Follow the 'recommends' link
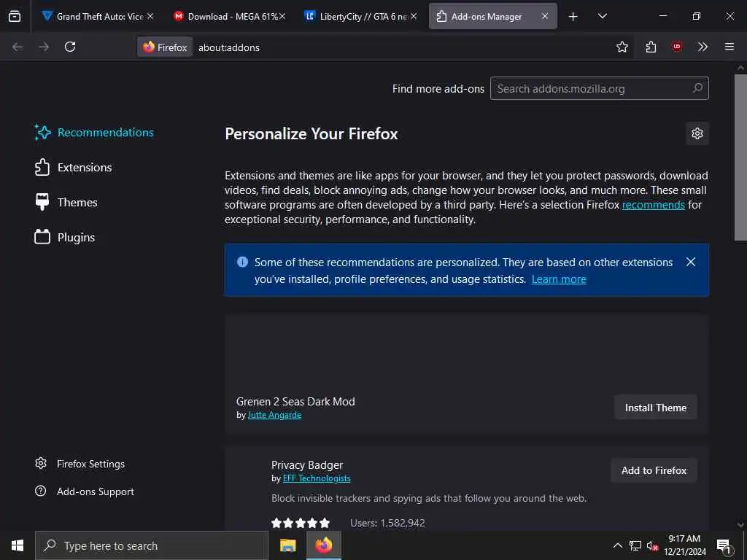 point(653,205)
